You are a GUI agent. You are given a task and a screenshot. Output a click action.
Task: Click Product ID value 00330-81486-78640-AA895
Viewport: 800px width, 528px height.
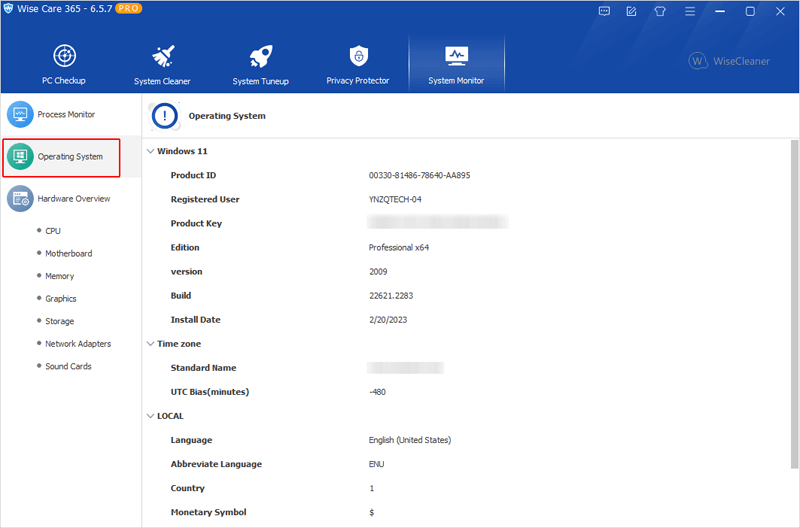tap(419, 175)
